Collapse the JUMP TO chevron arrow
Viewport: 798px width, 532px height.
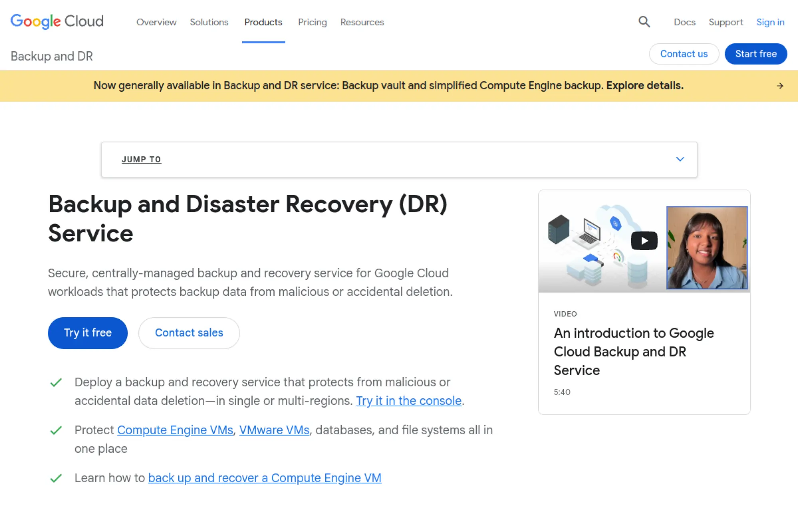coord(680,159)
